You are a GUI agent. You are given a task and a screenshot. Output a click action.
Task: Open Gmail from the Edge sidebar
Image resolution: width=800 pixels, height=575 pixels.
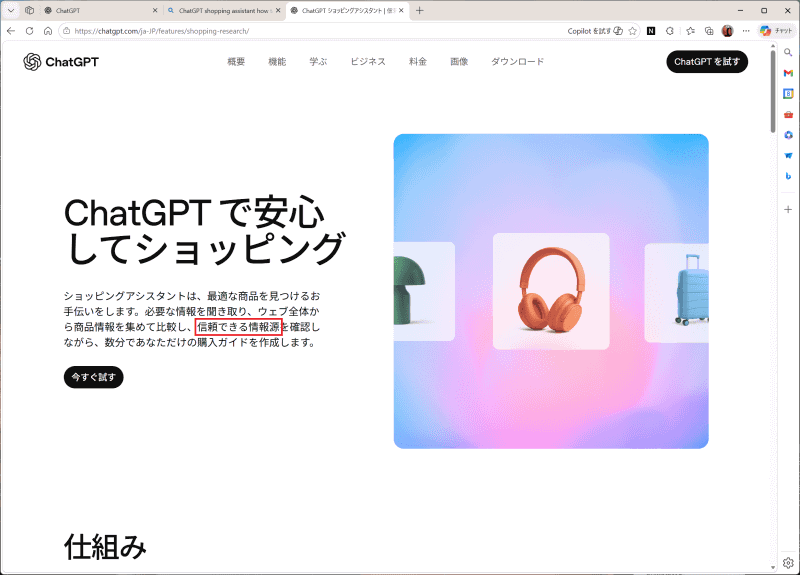click(788, 73)
